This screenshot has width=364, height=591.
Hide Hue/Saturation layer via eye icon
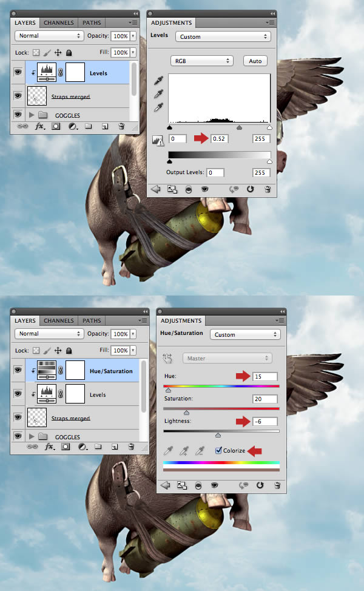(x=18, y=370)
